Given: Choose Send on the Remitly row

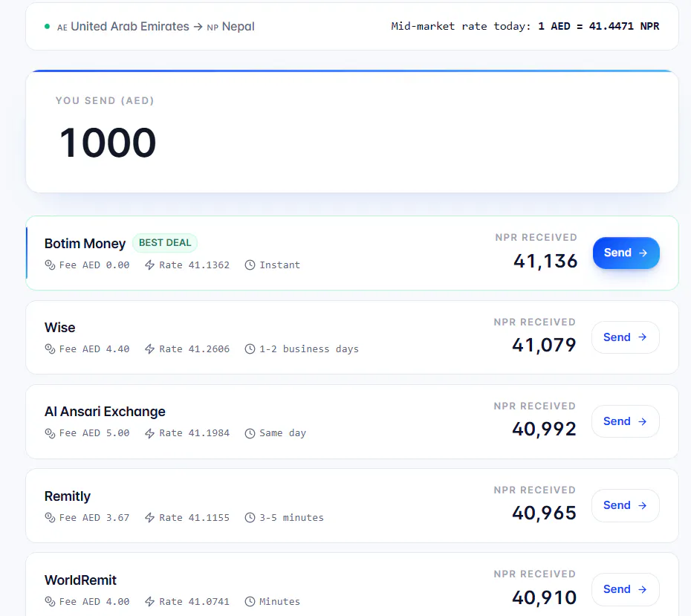Looking at the screenshot, I should point(626,505).
